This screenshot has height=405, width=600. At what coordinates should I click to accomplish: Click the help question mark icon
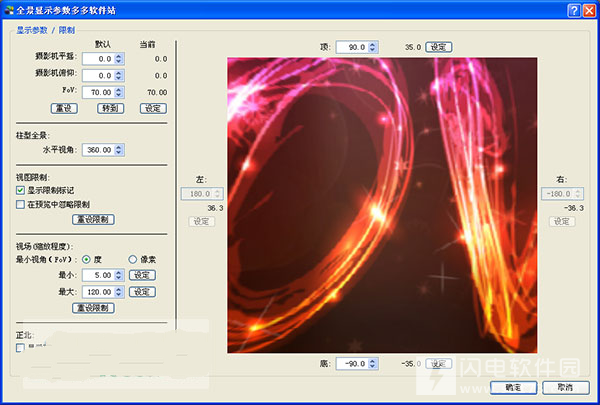[x=574, y=10]
